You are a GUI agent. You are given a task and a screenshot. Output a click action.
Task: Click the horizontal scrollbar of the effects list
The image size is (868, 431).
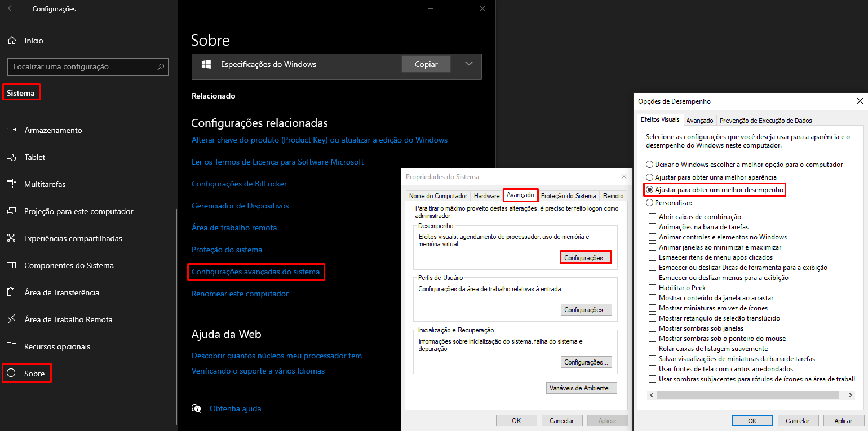pyautogui.click(x=752, y=396)
